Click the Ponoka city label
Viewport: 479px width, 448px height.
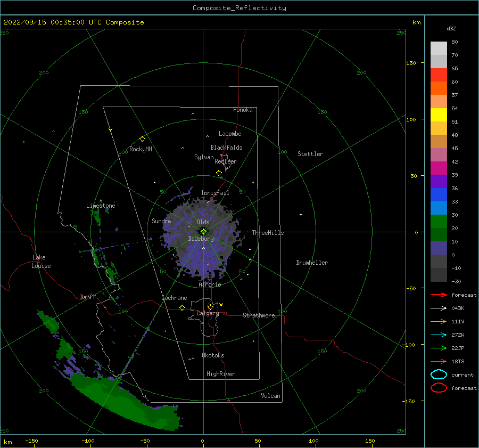243,110
